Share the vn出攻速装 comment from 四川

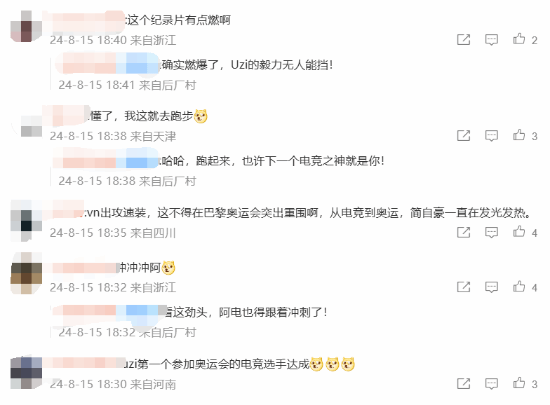click(x=463, y=232)
